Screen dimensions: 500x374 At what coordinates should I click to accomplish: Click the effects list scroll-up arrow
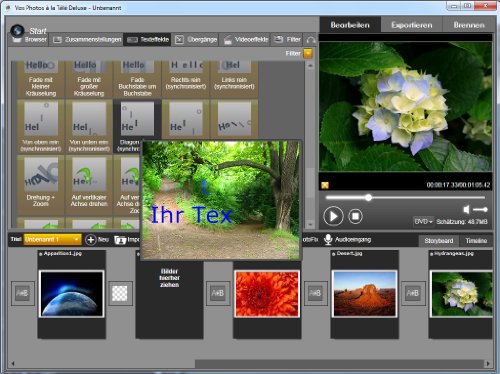(x=310, y=66)
